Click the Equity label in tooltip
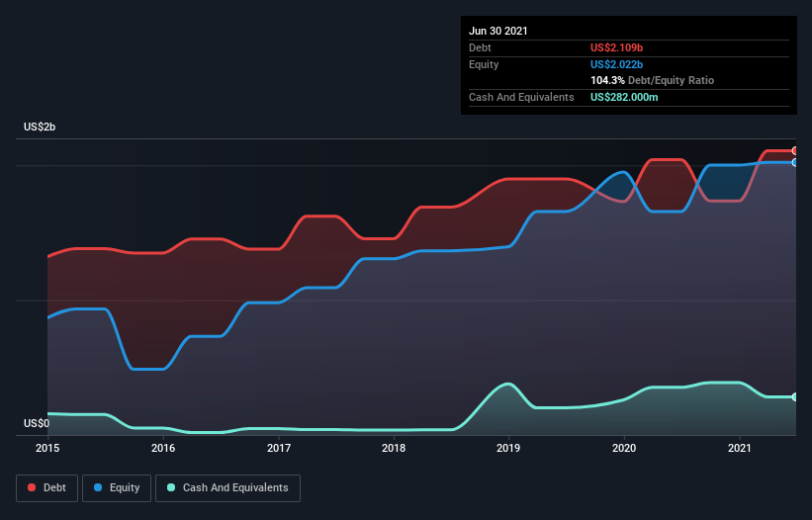The height and width of the screenshot is (520, 812). (x=484, y=64)
